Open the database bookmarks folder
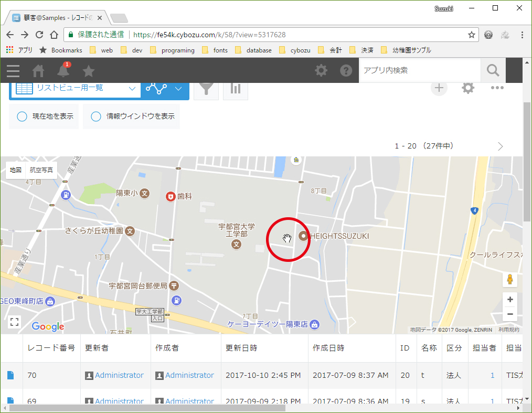Screen dimensions: 532x413 [x=253, y=50]
